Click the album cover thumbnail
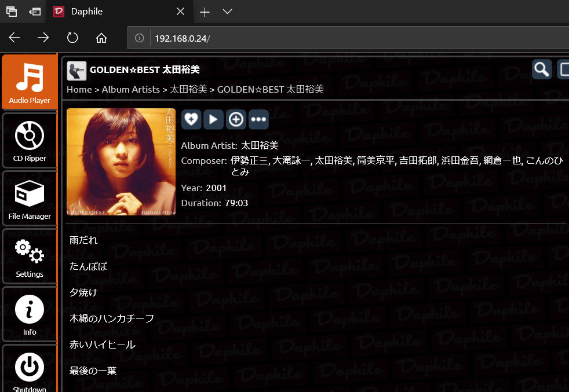 (x=121, y=162)
